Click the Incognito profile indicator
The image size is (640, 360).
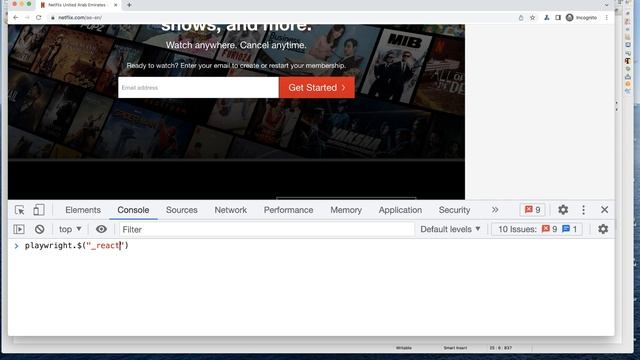click(x=581, y=18)
